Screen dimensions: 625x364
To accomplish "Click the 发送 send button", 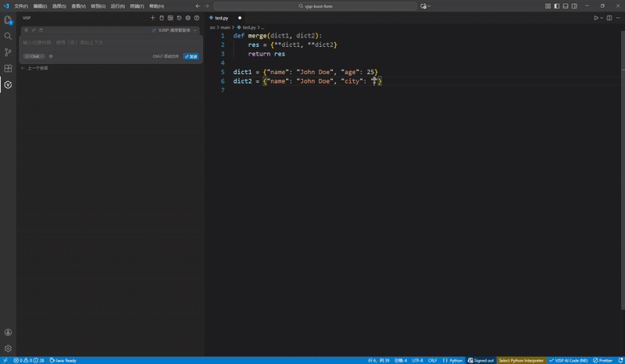I will click(191, 56).
